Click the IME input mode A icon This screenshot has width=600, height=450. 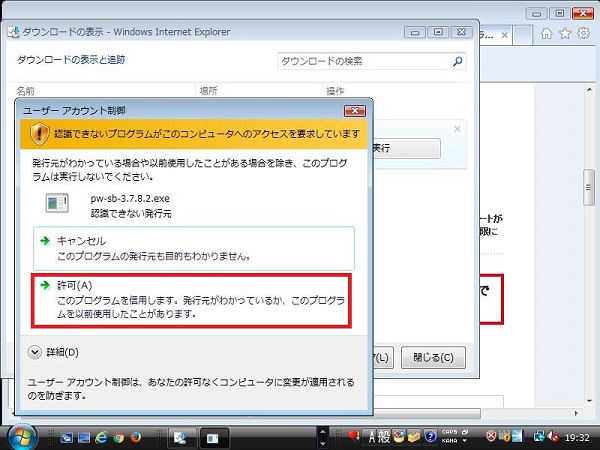(x=371, y=436)
